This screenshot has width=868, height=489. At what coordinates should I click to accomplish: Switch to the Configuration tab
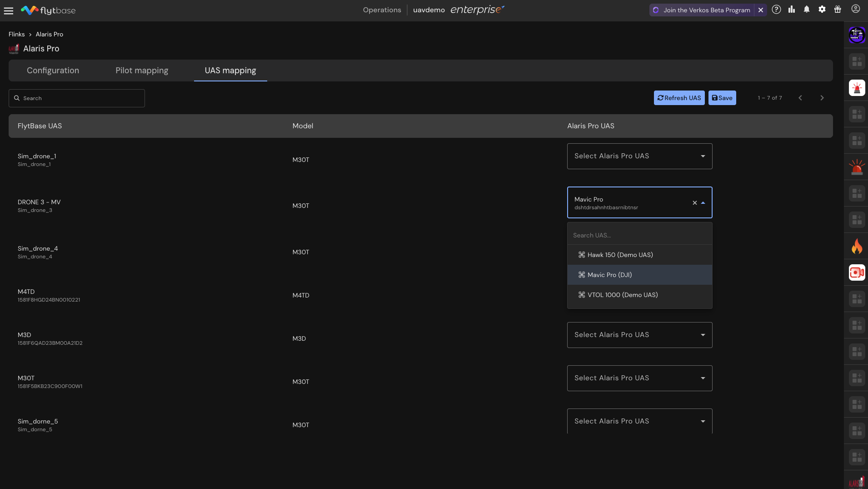coord(53,71)
